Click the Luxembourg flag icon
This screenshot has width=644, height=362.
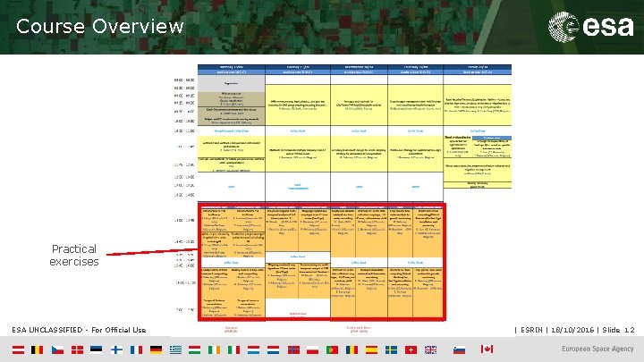(x=253, y=349)
